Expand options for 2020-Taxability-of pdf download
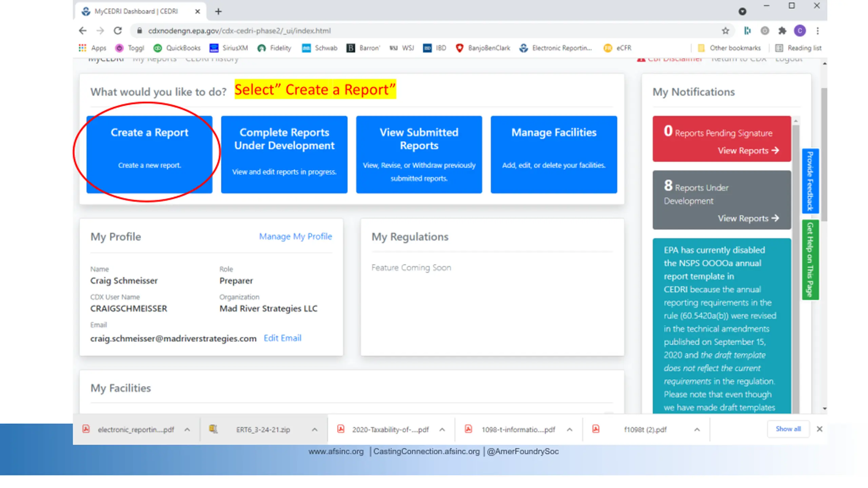The image size is (868, 488). click(442, 429)
